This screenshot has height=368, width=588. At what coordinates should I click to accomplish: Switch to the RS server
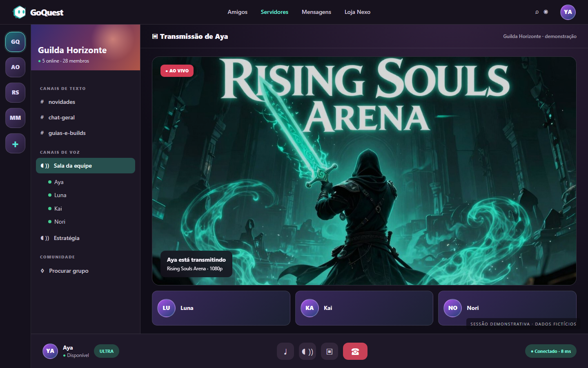tap(15, 92)
